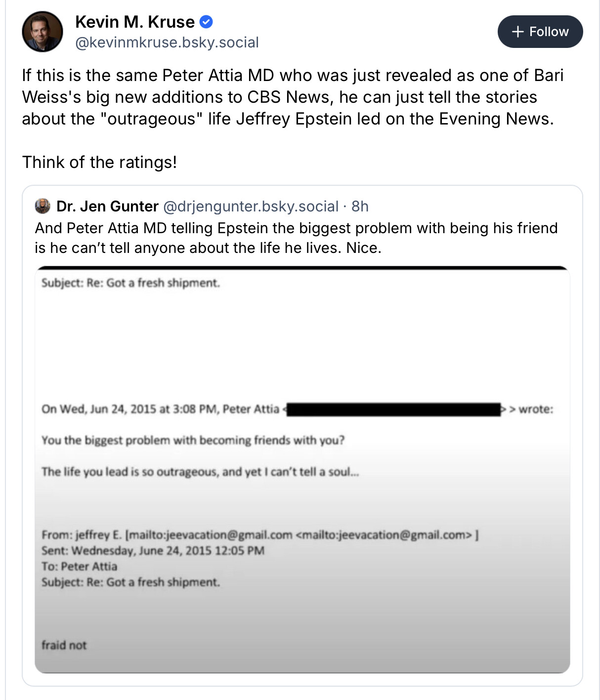
Task: Open Kevin M. Kruse display name link
Action: pos(135,22)
